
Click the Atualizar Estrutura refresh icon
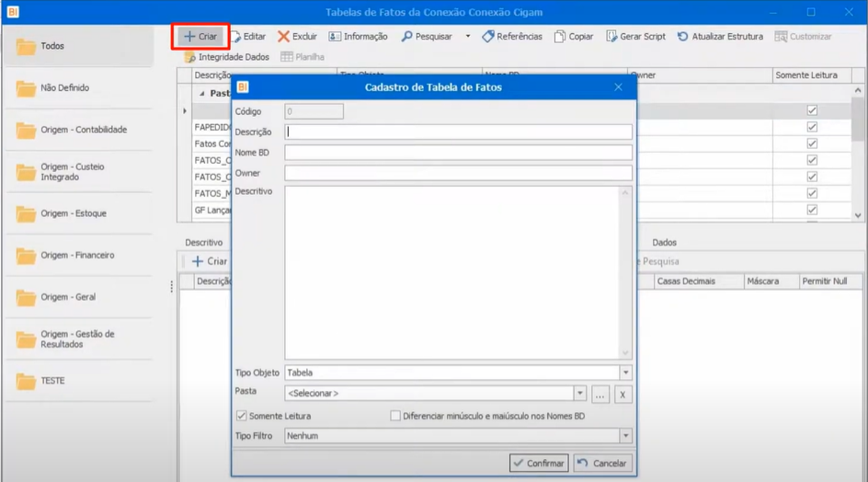click(x=682, y=37)
